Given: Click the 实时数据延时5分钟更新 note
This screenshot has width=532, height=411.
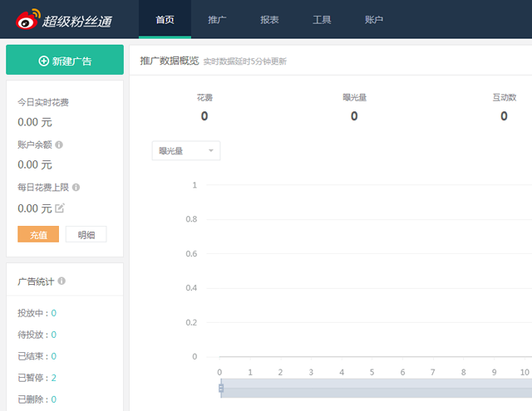Looking at the screenshot, I should [245, 61].
